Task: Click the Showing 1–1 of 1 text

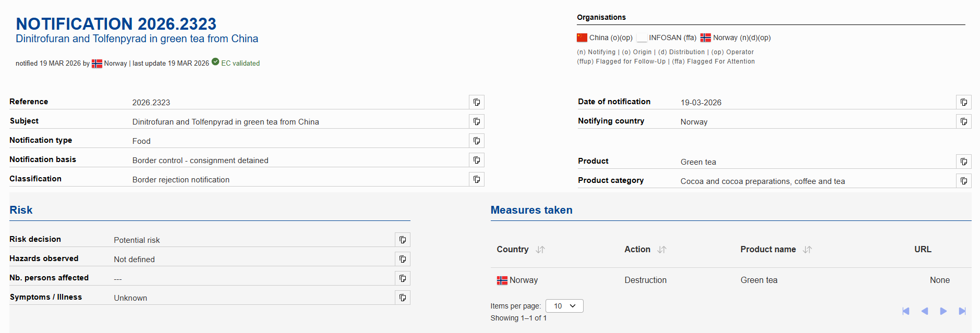Action: click(518, 318)
